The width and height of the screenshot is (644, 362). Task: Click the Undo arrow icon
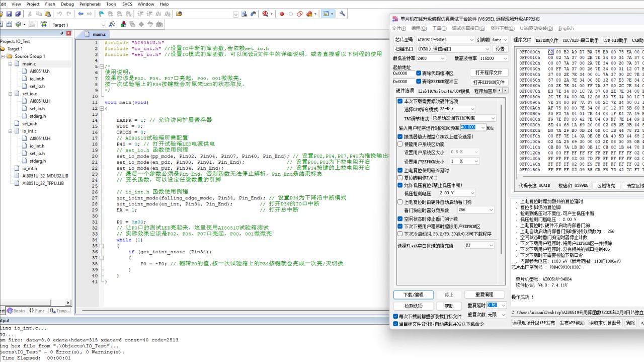[x=60, y=14]
